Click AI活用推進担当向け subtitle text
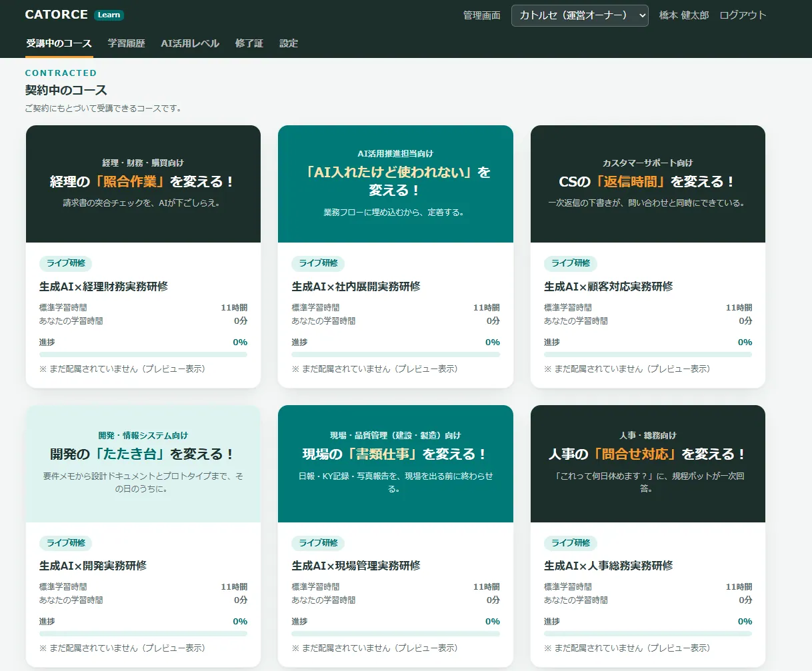 (395, 153)
